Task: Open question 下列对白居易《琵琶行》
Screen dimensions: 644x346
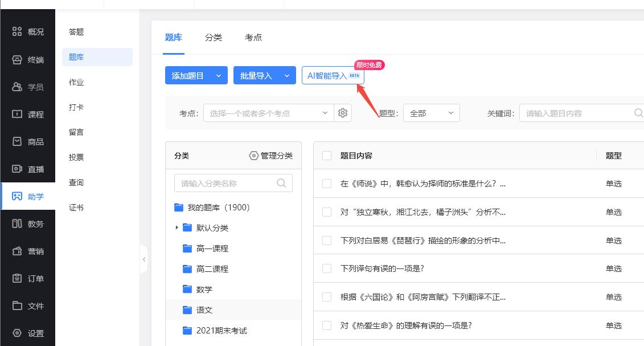Action: [x=423, y=241]
